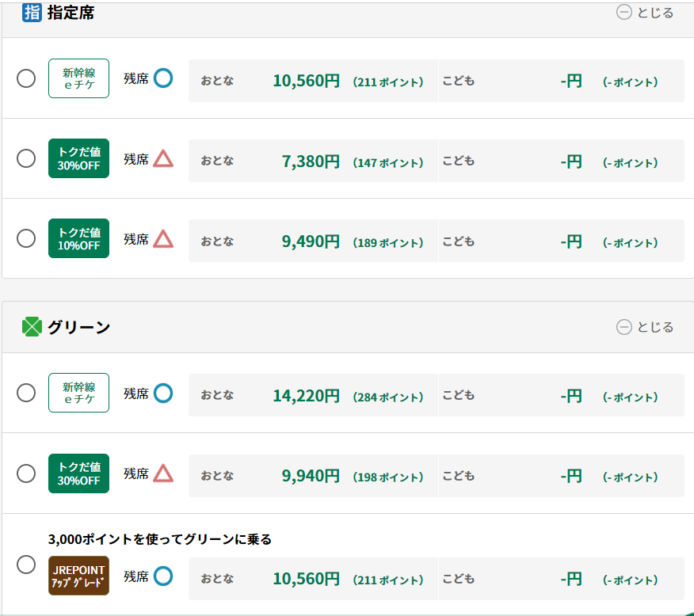The image size is (694, 616).
Task: Select the JREPOINT upgrade fare radio
Action: tap(26, 565)
